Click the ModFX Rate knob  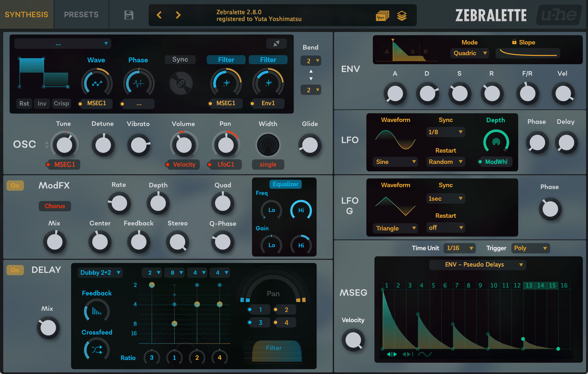(x=119, y=203)
